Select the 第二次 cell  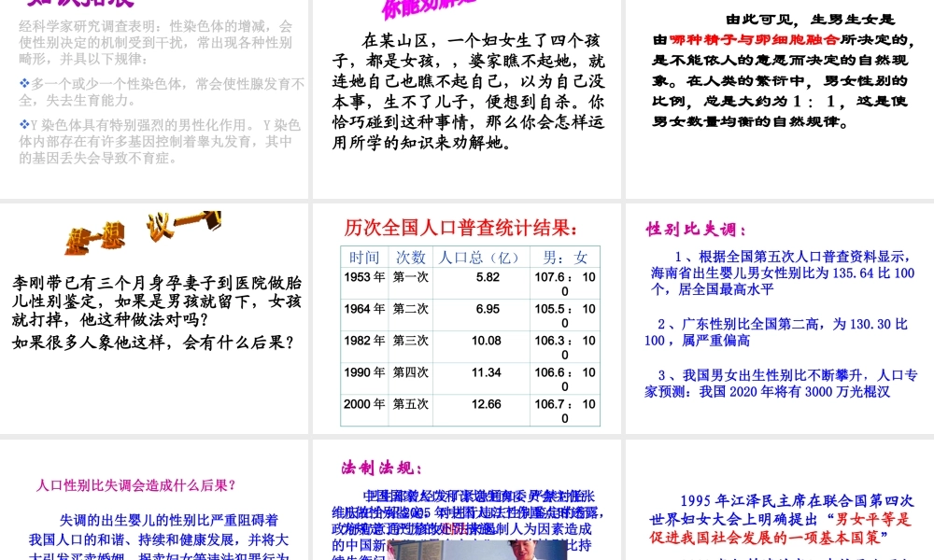click(x=410, y=315)
